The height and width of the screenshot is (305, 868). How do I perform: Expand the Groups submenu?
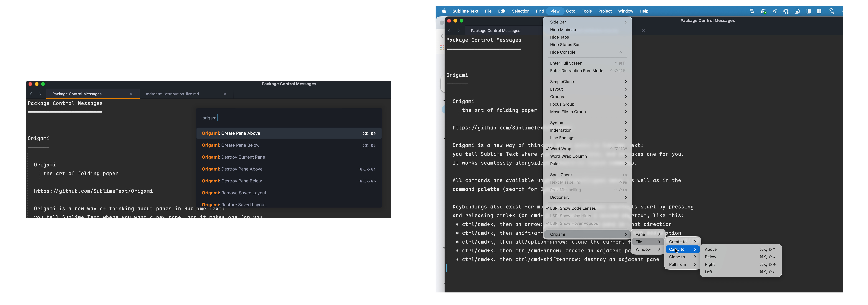587,97
